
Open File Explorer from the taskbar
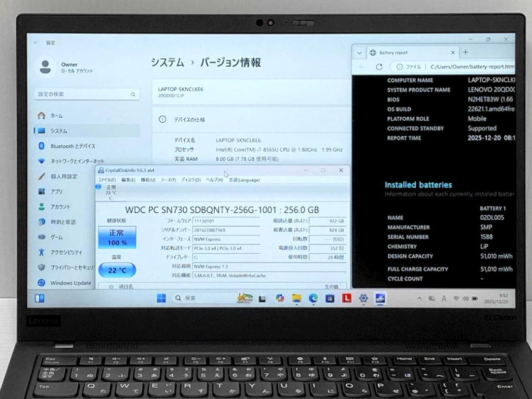point(296,298)
